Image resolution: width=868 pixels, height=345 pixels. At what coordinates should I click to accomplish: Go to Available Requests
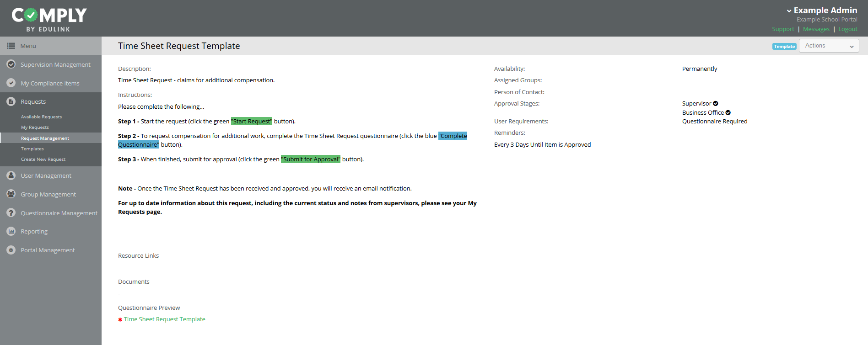pyautogui.click(x=41, y=117)
